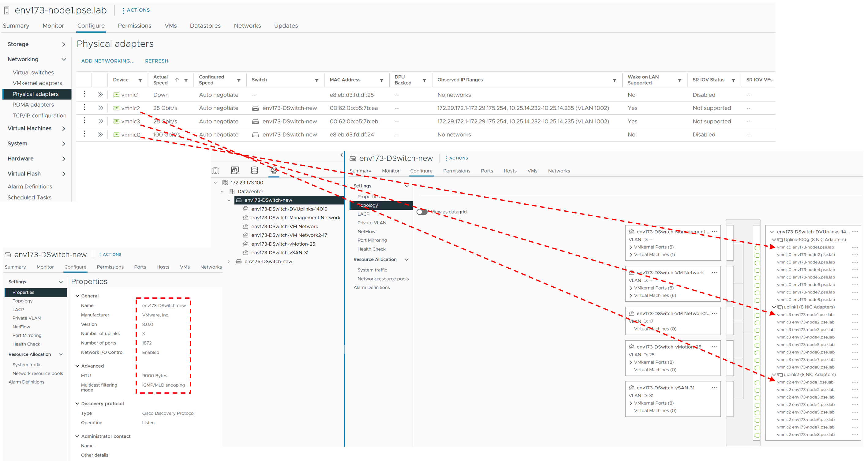
Task: Switch to the Datastores tab
Action: point(205,26)
